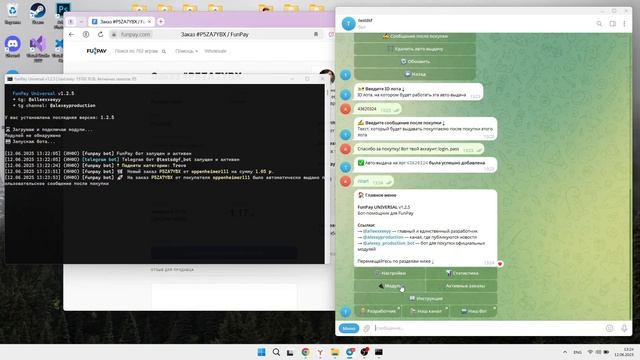Change the ENG input language
This screenshot has height=360, width=640.
click(578, 352)
